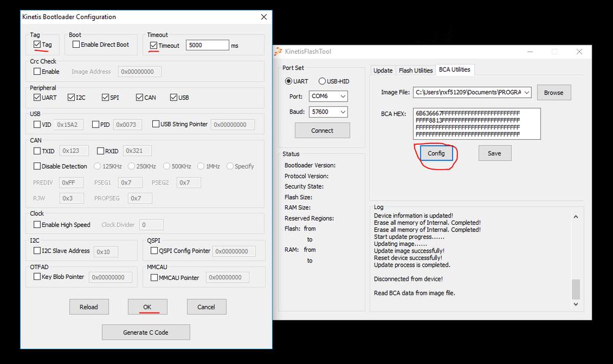Click the BCA HEX text box

click(x=477, y=124)
